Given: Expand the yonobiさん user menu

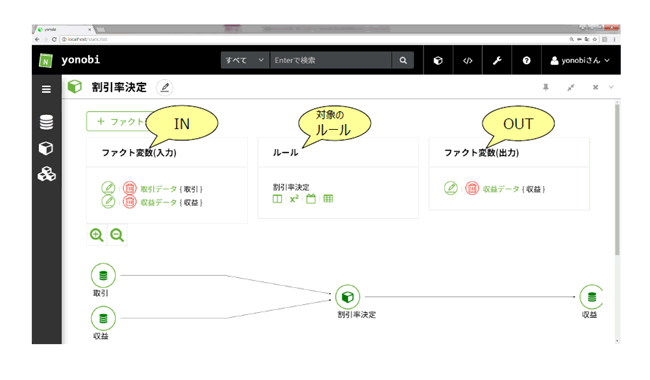Looking at the screenshot, I should click(x=580, y=61).
